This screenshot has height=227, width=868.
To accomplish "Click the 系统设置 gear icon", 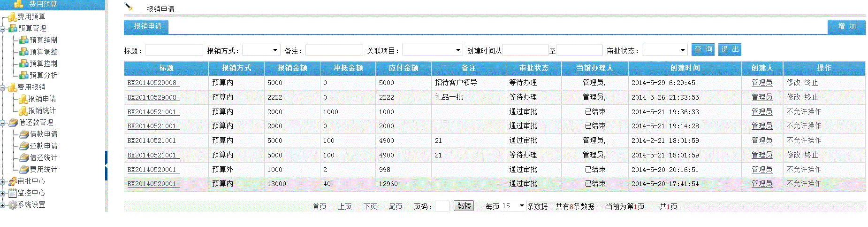I will point(13,205).
